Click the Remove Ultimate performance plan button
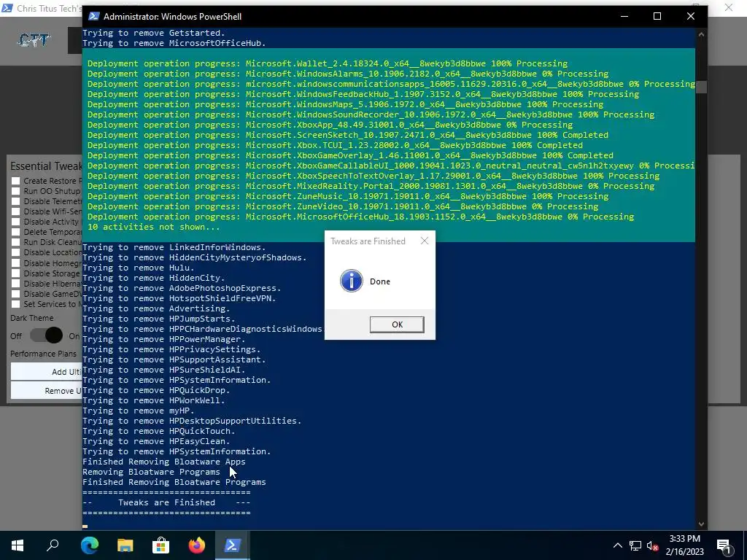 coord(47,391)
